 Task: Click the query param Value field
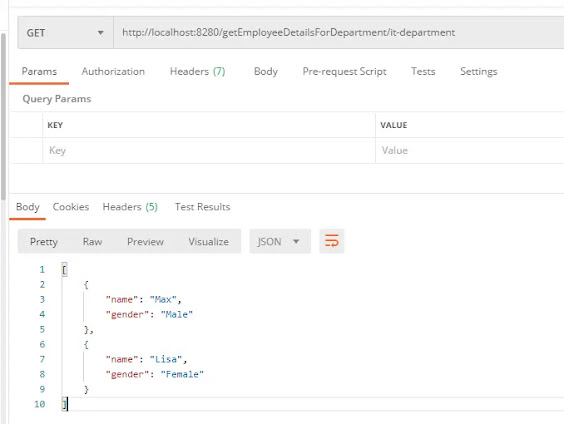[470, 150]
